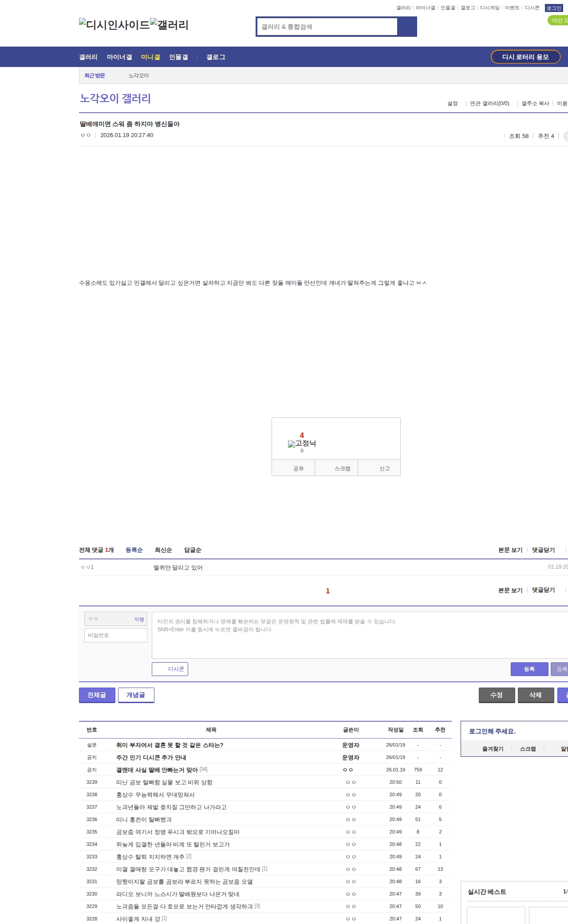Open post 3239 띠닌 곰보 탈빠함 실물 보고 비위 상함
The height and width of the screenshot is (924, 568).
(164, 782)
